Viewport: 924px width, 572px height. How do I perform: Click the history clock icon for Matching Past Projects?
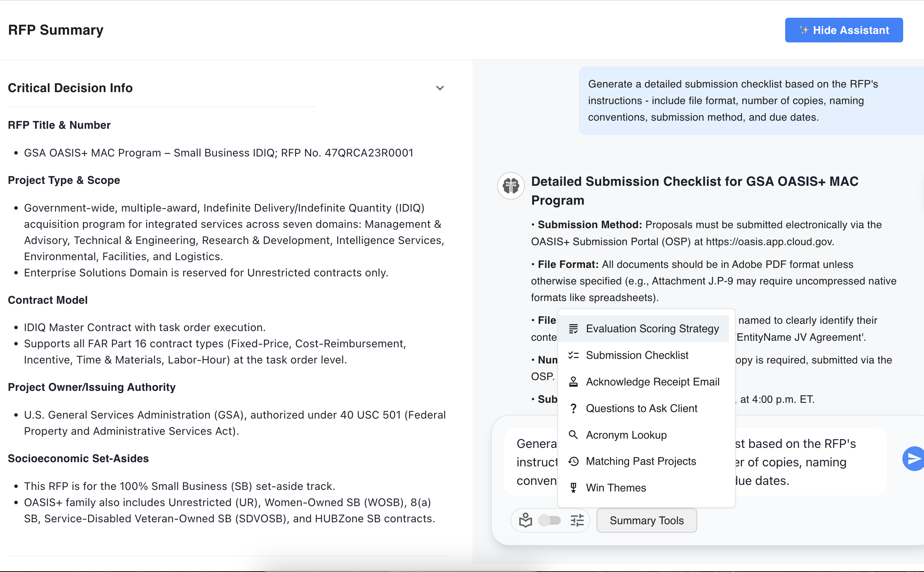(x=573, y=461)
